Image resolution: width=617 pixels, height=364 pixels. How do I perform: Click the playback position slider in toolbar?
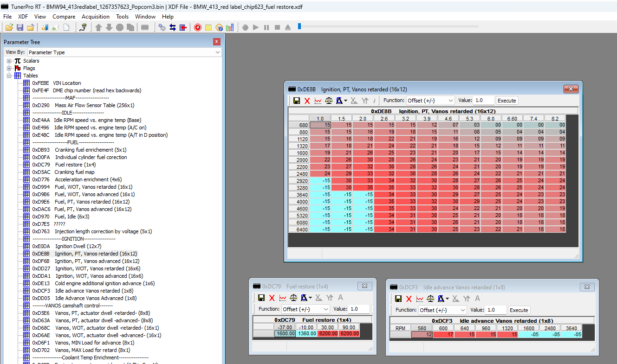pyautogui.click(x=300, y=27)
